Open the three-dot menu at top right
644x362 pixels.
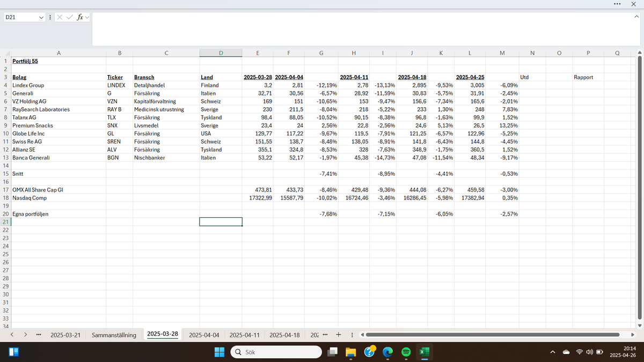pos(617,4)
